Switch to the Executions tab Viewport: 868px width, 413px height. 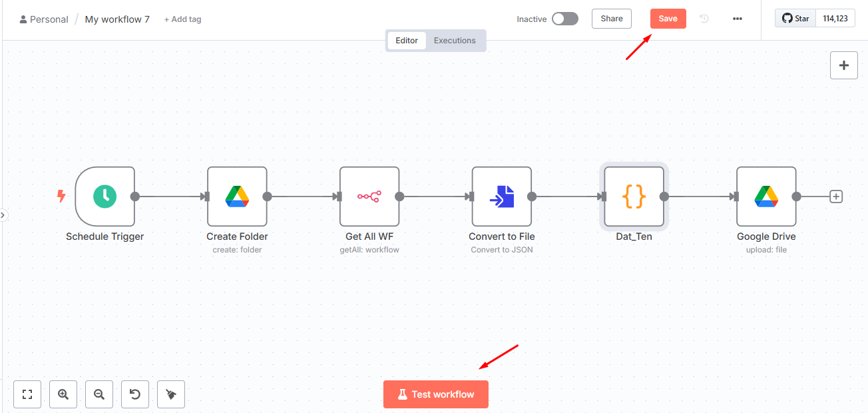[x=455, y=41]
